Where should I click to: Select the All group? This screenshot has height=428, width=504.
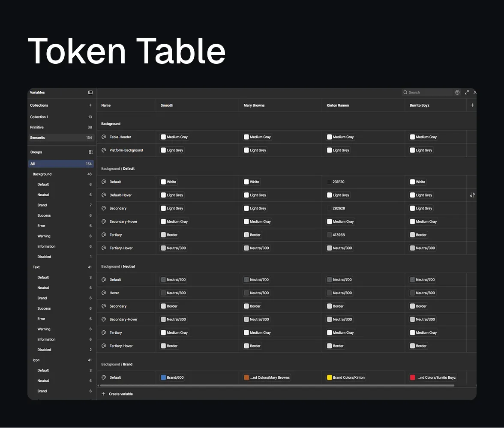click(x=61, y=164)
